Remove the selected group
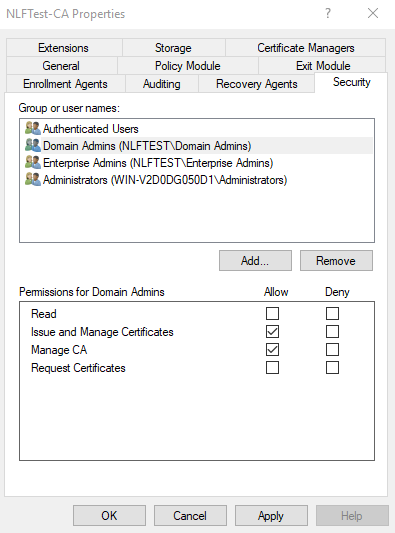395x533 pixels. (x=336, y=261)
